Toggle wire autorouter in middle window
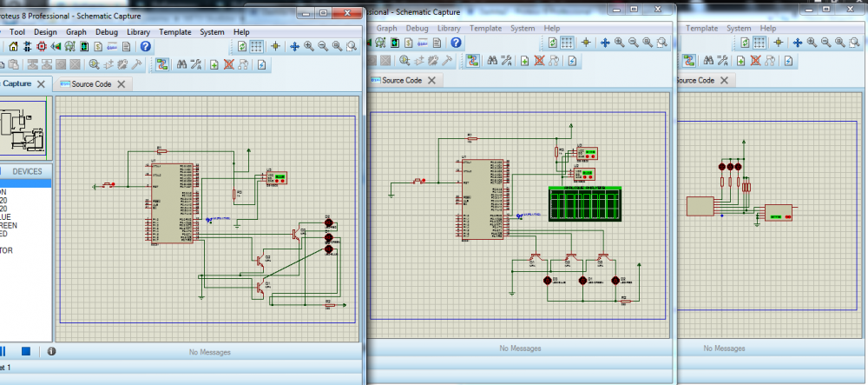Image resolution: width=868 pixels, height=385 pixels. coord(472,61)
